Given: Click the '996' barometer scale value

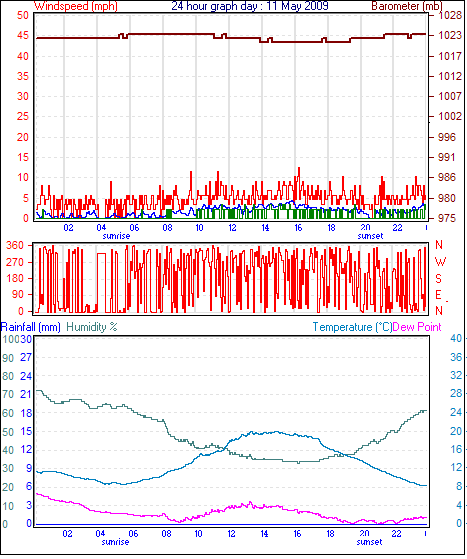Looking at the screenshot, I should point(447,137).
